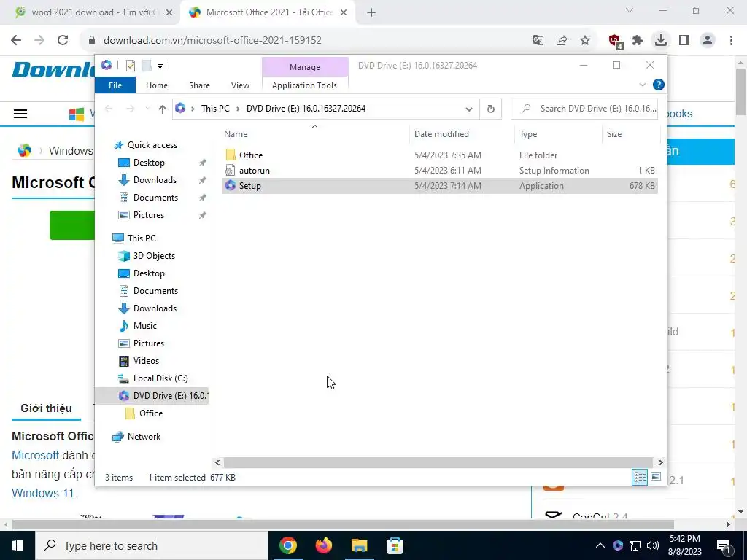Open Chrome profile avatar icon

point(708,41)
